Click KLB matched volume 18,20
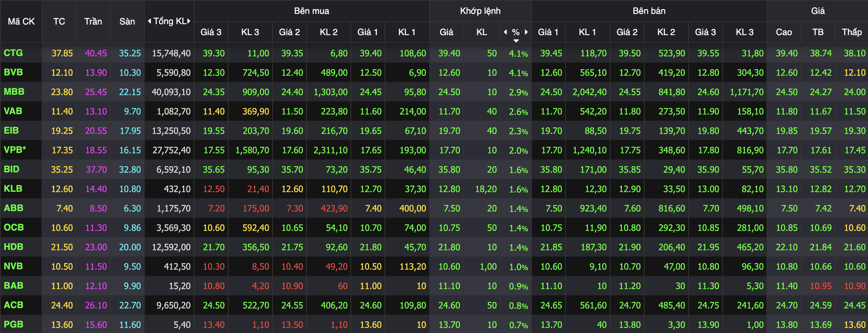The image size is (868, 333). (486, 189)
